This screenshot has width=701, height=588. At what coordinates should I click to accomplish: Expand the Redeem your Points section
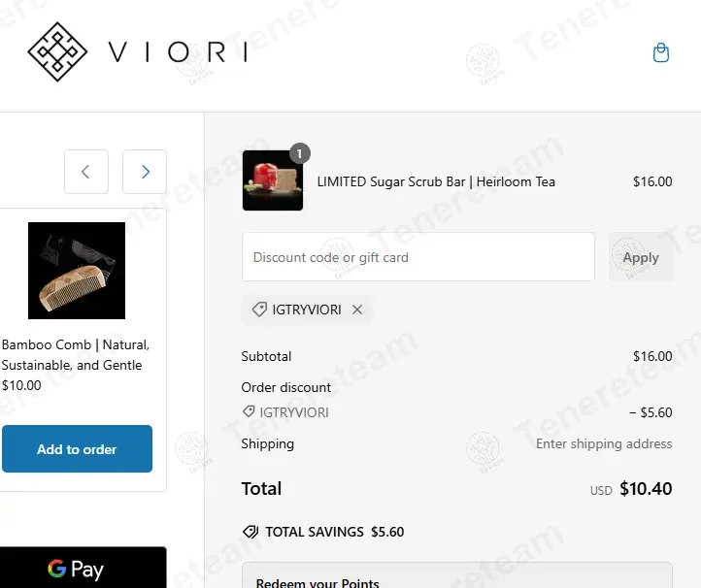(x=456, y=578)
